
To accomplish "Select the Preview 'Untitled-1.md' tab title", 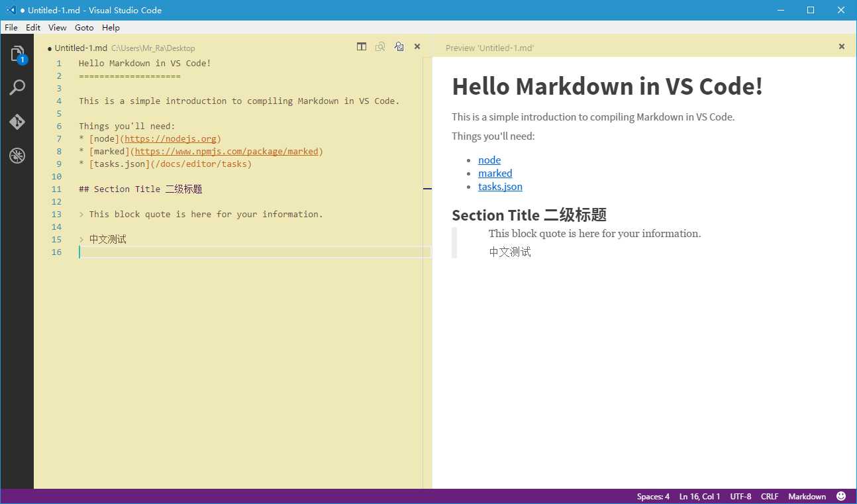I will (489, 48).
